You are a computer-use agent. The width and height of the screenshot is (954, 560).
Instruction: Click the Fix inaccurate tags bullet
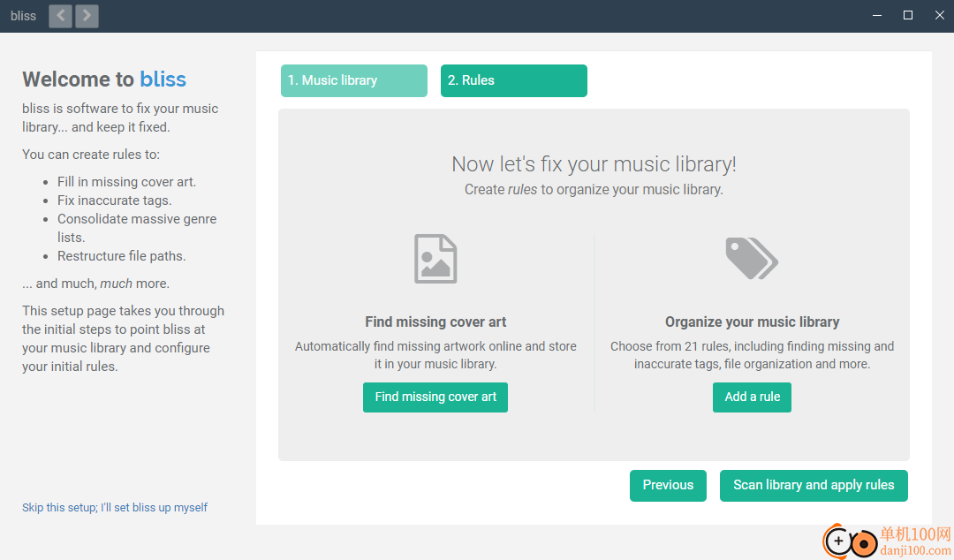(x=114, y=201)
